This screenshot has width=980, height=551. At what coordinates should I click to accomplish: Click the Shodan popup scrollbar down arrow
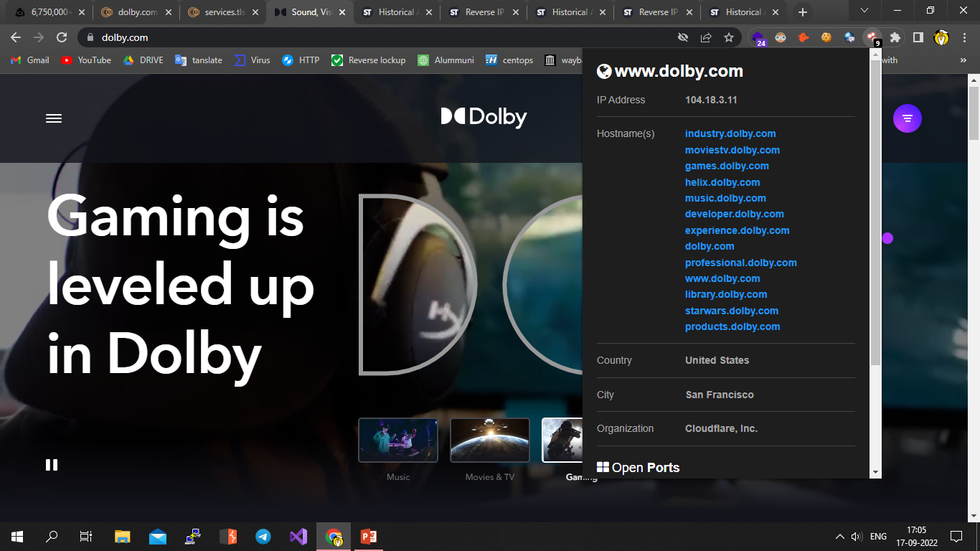click(875, 473)
